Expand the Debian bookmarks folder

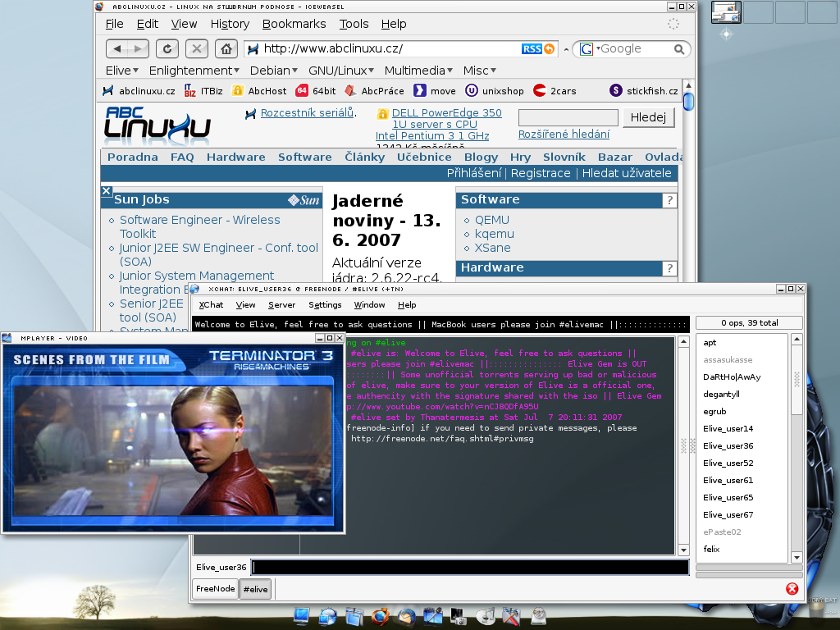pos(274,71)
